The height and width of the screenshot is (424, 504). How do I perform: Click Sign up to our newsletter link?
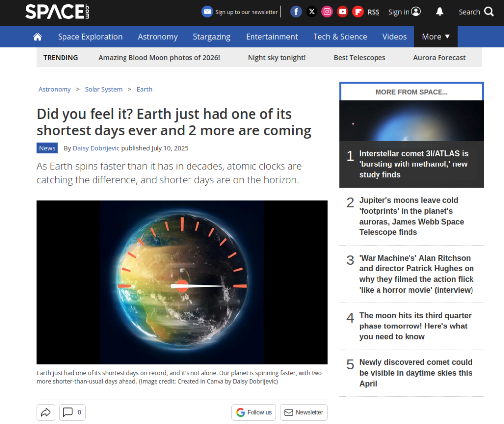(241, 12)
